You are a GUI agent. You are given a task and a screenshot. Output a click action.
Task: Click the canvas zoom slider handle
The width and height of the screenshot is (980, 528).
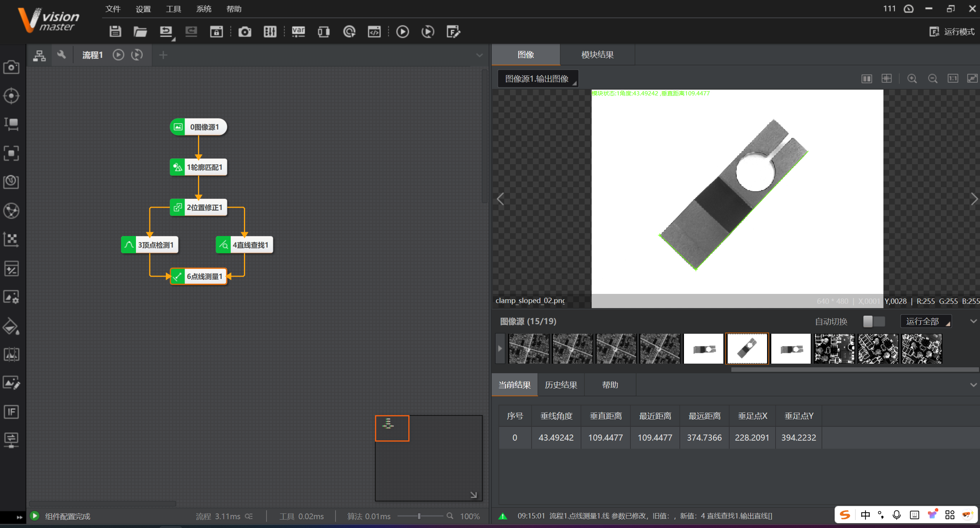pyautogui.click(x=419, y=516)
